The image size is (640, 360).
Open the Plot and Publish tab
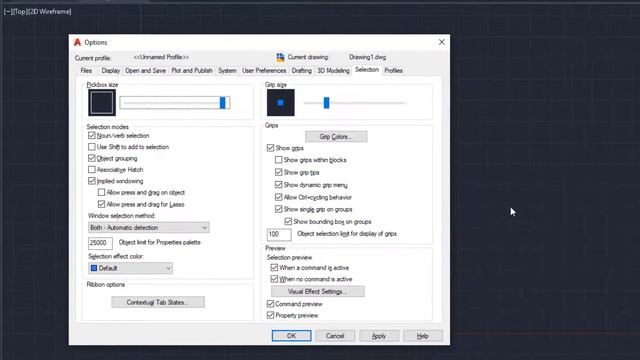tap(192, 71)
